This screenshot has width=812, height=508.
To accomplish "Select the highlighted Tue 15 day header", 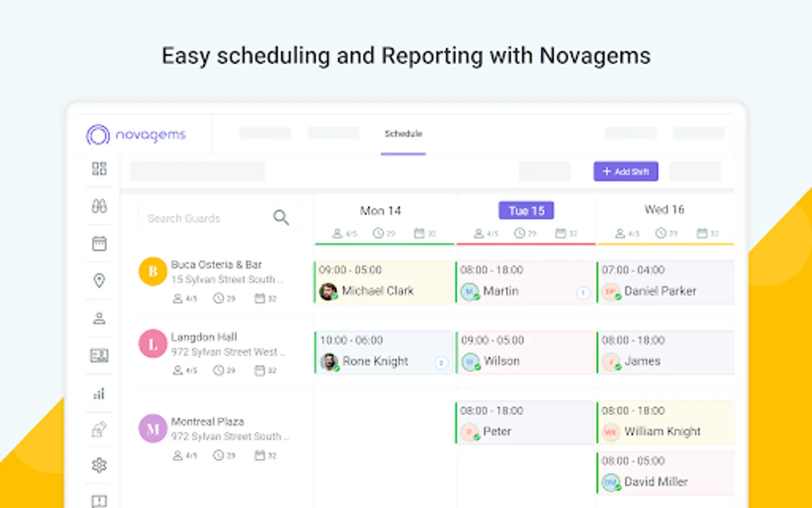I will coord(526,211).
